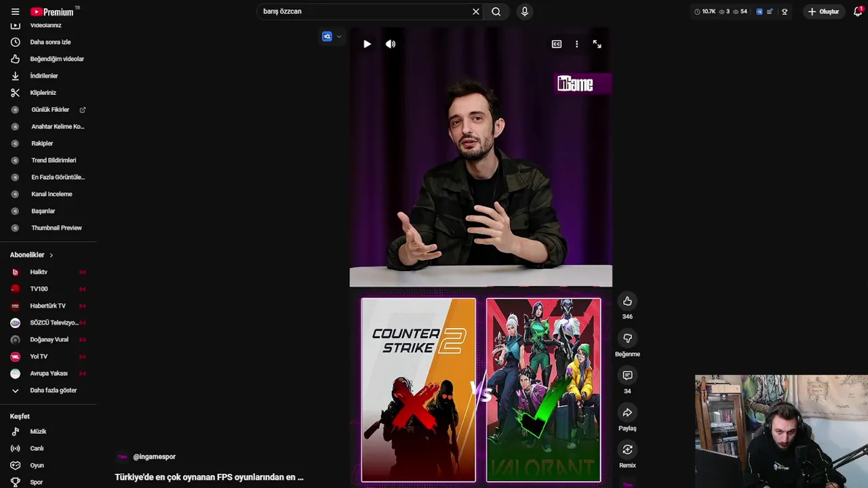This screenshot has width=868, height=488.
Task: Open @ingamespor channel link
Action: tap(154, 457)
